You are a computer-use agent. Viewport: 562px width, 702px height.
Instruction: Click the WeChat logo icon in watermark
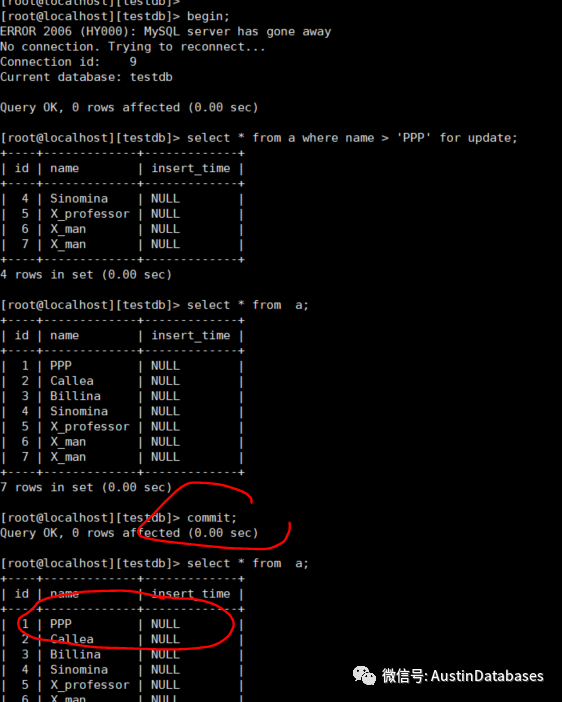pyautogui.click(x=364, y=676)
